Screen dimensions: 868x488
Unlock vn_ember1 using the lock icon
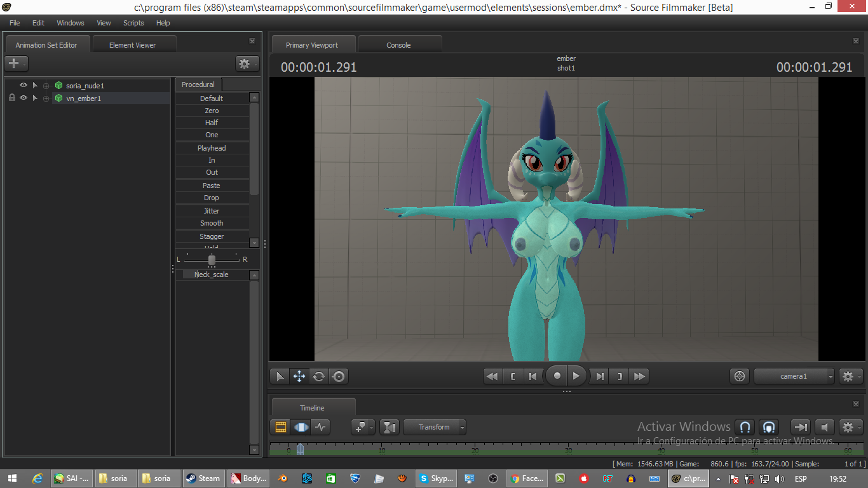11,98
